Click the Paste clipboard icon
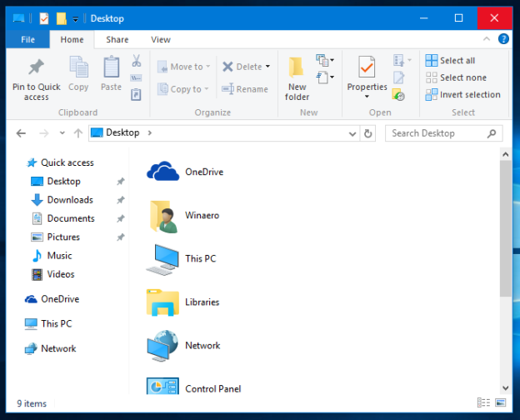Screen dimensions: 520x420 (x=111, y=67)
